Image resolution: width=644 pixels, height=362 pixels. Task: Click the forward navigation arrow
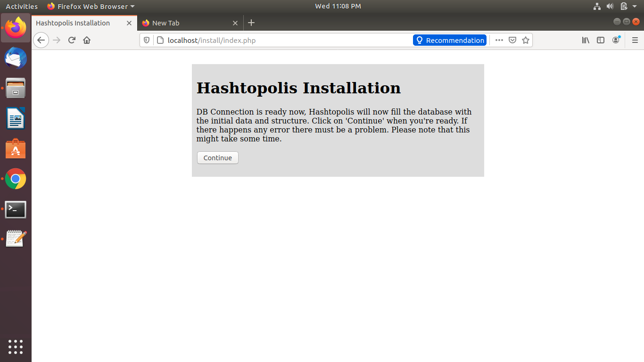(57, 40)
